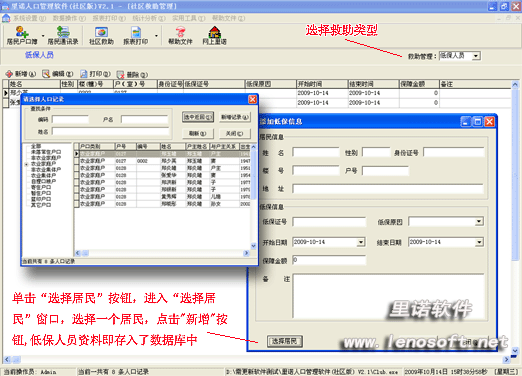Open the 开始日期 date dropdown

[x=361, y=242]
